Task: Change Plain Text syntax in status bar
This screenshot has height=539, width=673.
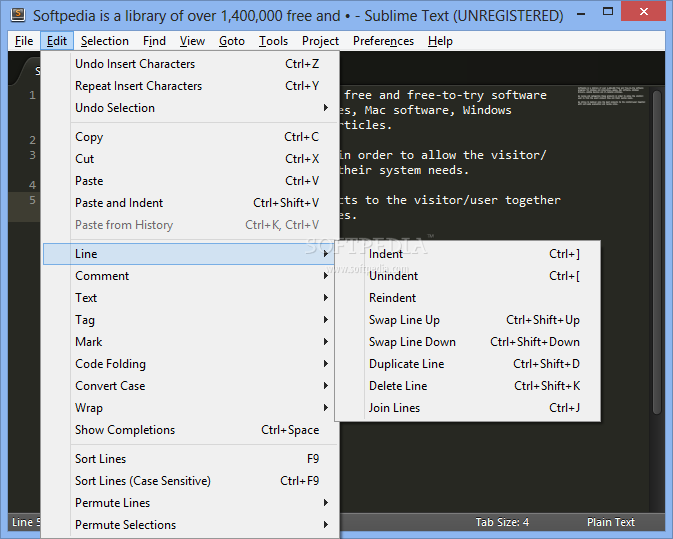Action: point(611,522)
